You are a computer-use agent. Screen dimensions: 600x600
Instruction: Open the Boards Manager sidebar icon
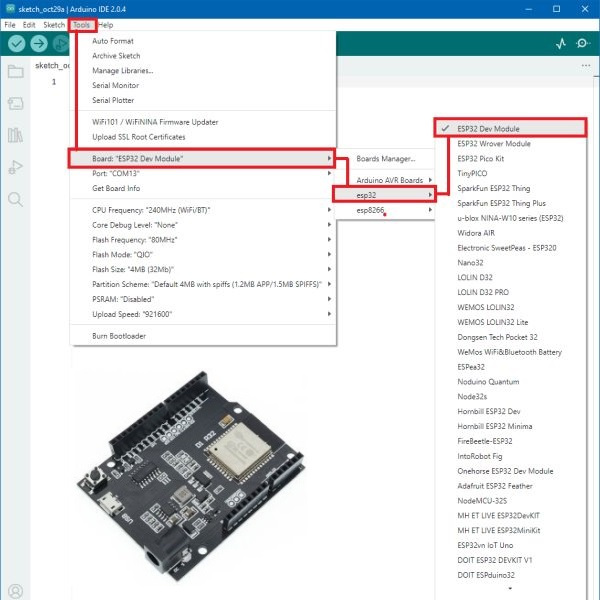click(x=15, y=104)
